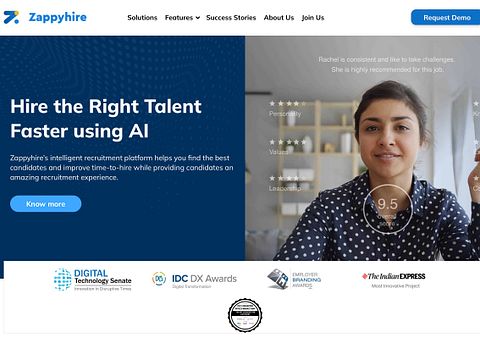
Task: Click the round black certification seal
Action: click(245, 315)
